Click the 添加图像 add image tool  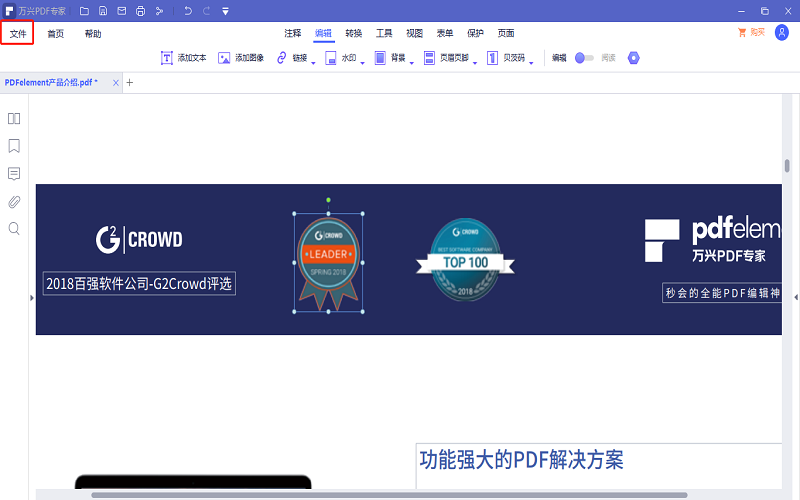[x=241, y=58]
